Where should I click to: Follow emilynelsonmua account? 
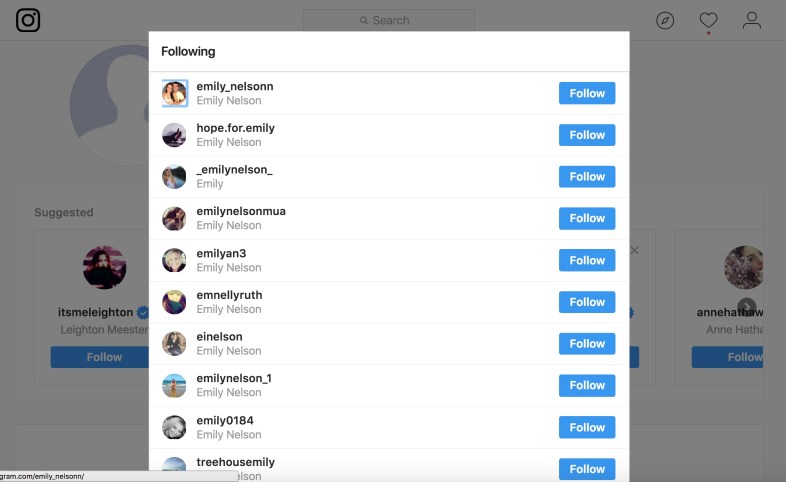pos(587,218)
